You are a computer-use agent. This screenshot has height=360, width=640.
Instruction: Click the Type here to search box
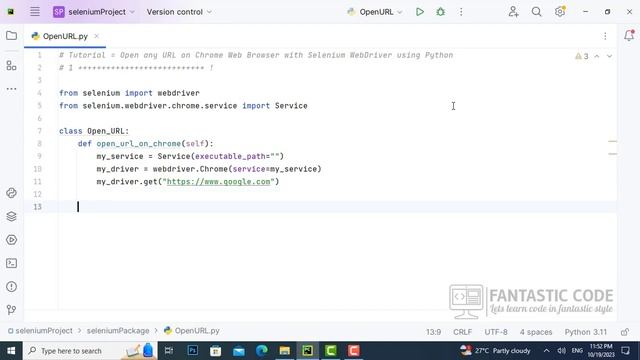[89, 351]
